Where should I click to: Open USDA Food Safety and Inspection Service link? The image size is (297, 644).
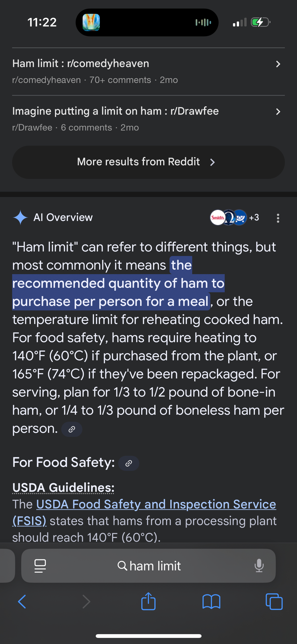point(156,504)
